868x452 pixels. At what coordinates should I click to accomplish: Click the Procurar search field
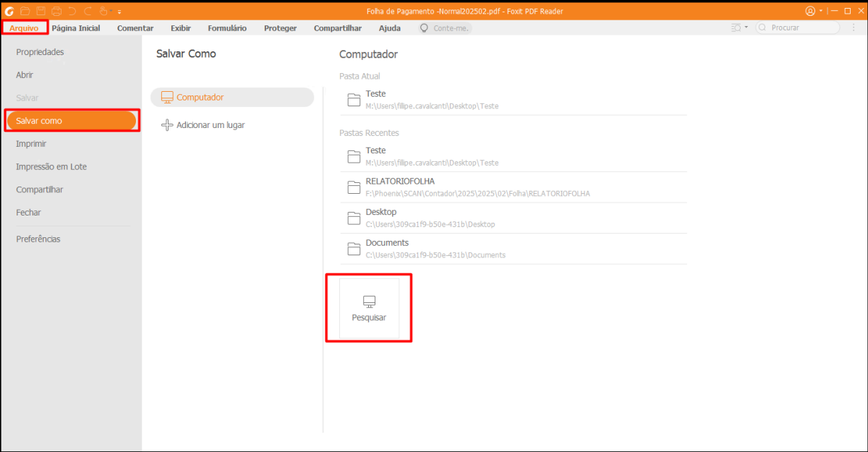[x=798, y=27]
